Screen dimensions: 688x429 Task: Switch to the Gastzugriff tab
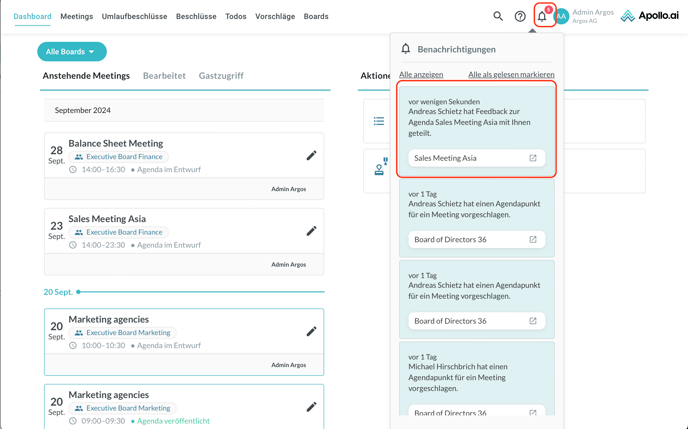221,76
